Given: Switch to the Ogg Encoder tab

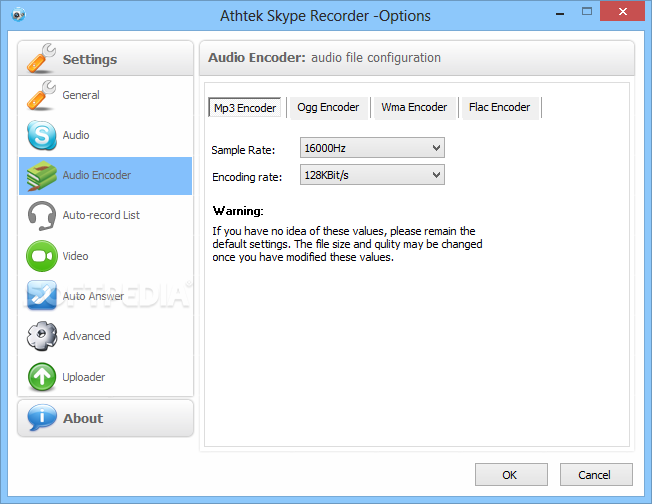Looking at the screenshot, I should (328, 107).
